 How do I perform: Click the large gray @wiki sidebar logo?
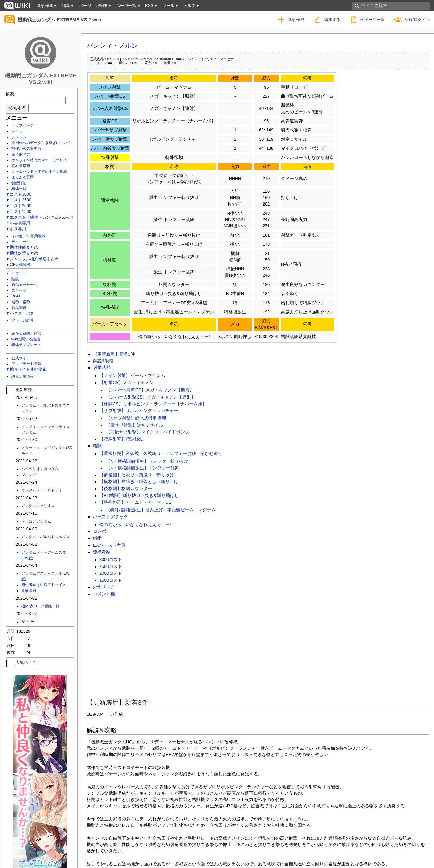41,52
